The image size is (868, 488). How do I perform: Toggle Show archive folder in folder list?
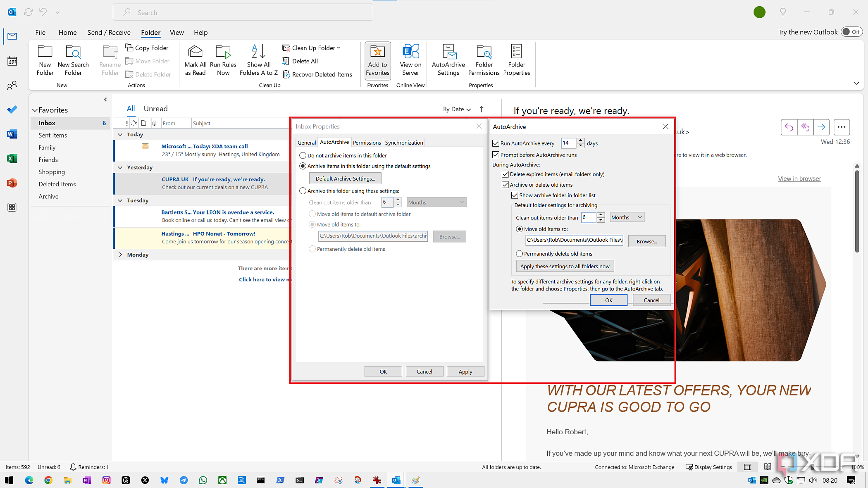click(515, 195)
